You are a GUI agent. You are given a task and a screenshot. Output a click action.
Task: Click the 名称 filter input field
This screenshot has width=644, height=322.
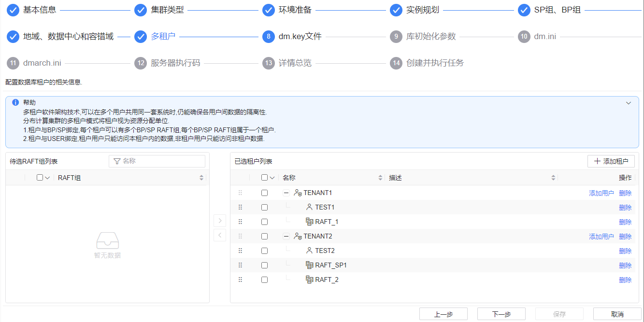coord(157,161)
